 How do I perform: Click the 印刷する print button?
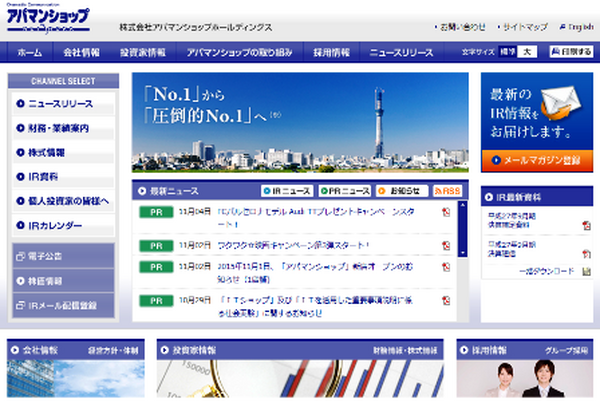(571, 52)
